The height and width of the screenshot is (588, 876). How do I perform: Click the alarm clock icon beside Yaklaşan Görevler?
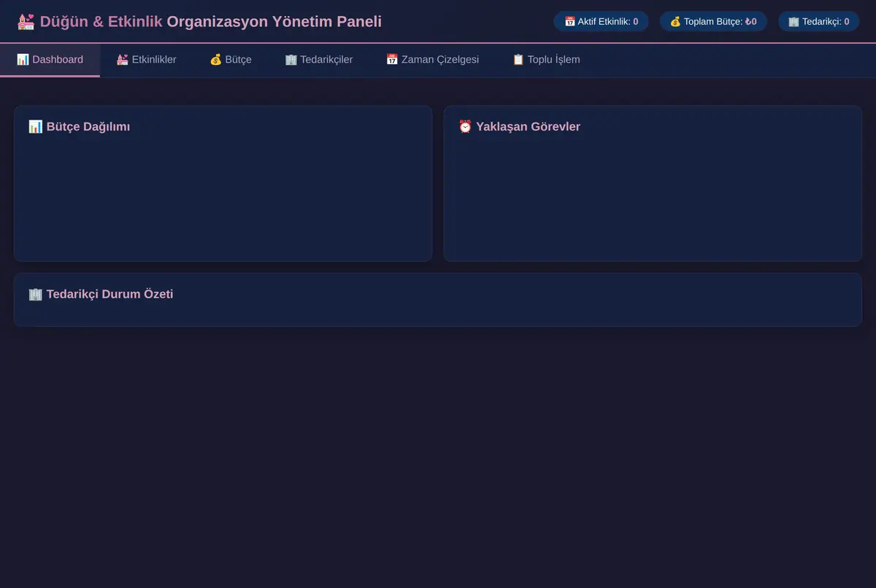pyautogui.click(x=465, y=127)
